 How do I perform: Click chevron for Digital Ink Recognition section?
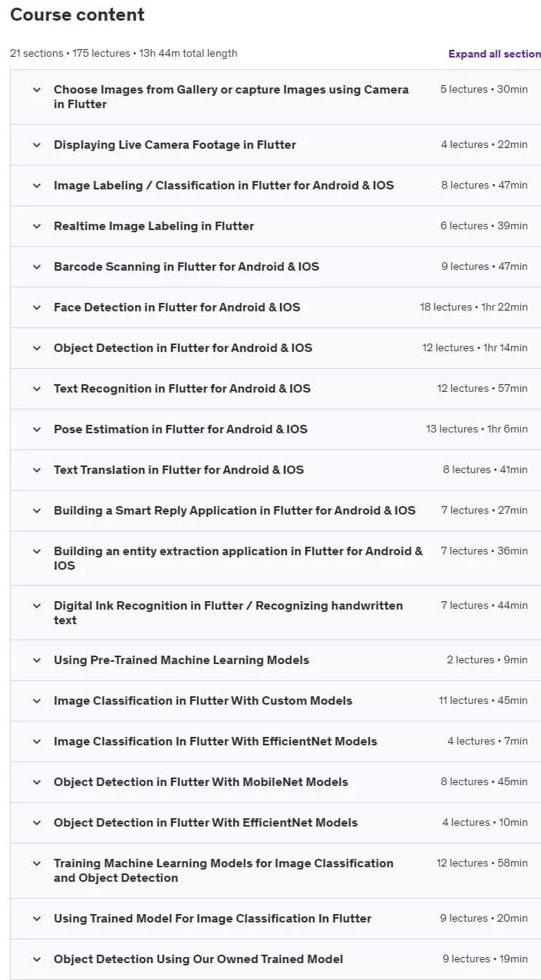click(36, 606)
